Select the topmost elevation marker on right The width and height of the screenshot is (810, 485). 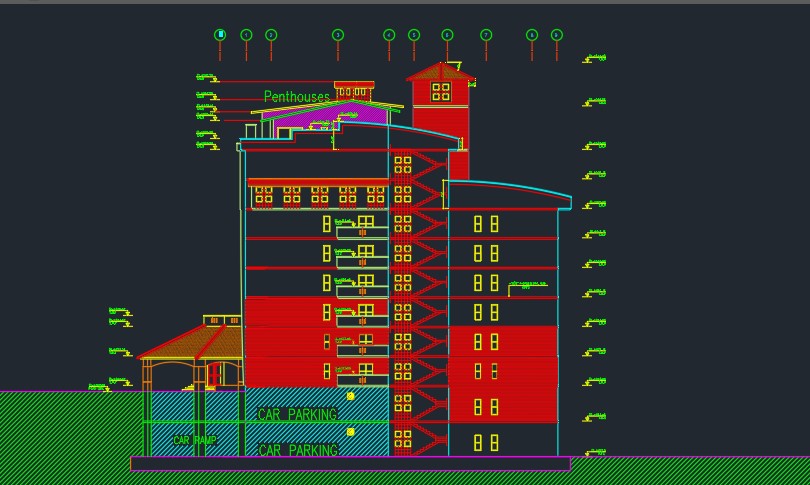click(596, 59)
